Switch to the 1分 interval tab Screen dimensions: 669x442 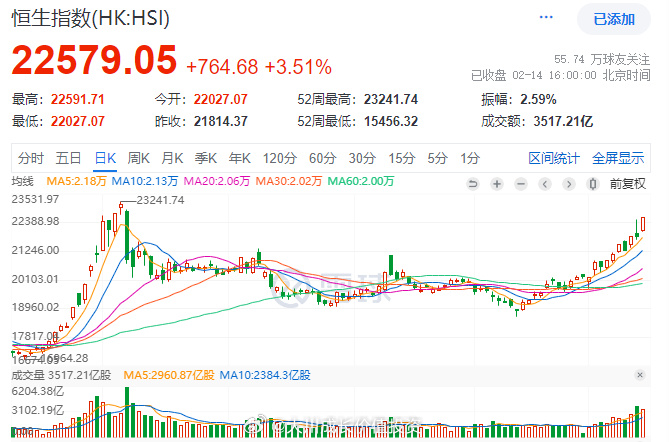[470, 158]
